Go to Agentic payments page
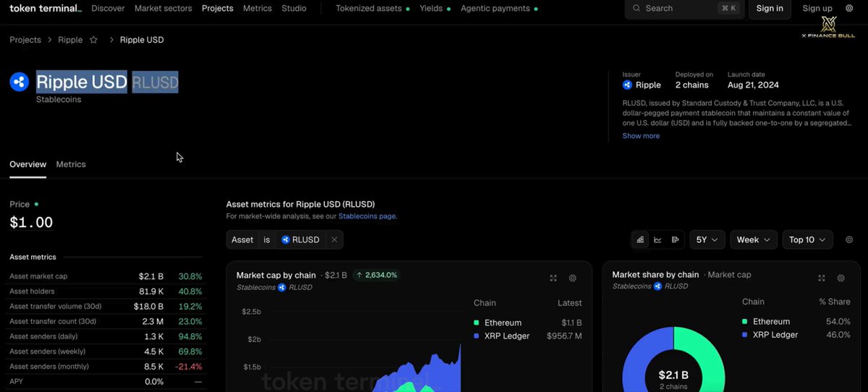The height and width of the screenshot is (392, 868). 500,8
